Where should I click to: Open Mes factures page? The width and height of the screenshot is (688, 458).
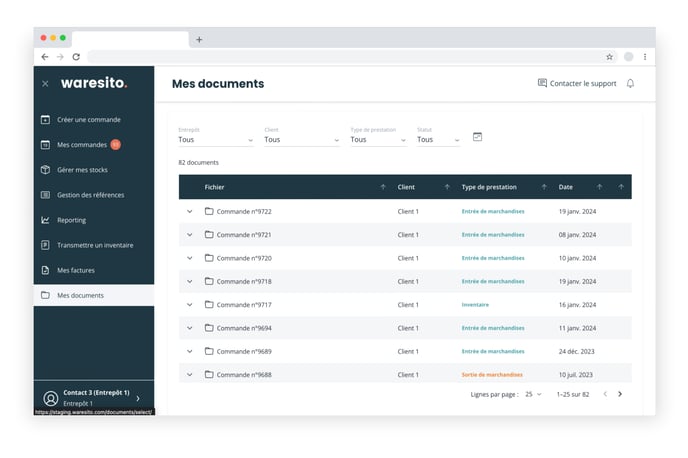coord(76,270)
